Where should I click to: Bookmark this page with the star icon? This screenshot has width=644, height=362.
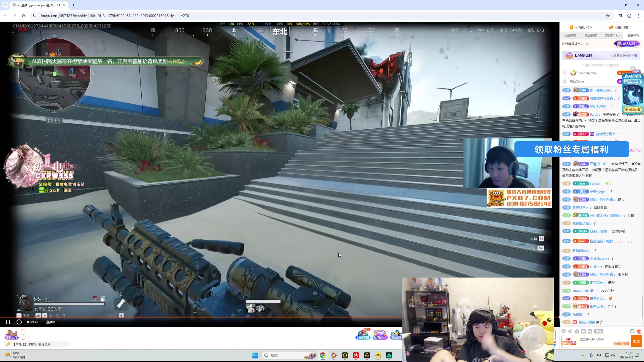pyautogui.click(x=608, y=16)
